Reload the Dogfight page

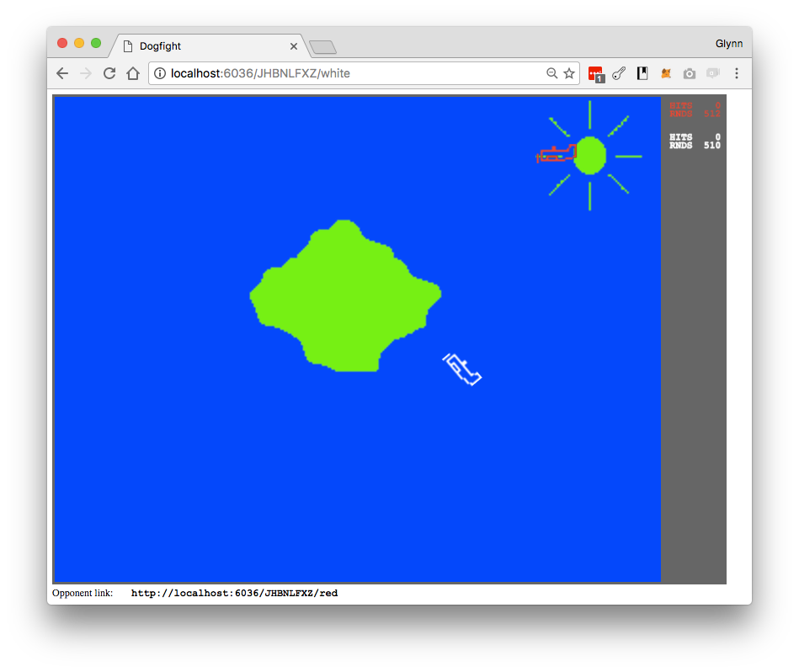[109, 73]
